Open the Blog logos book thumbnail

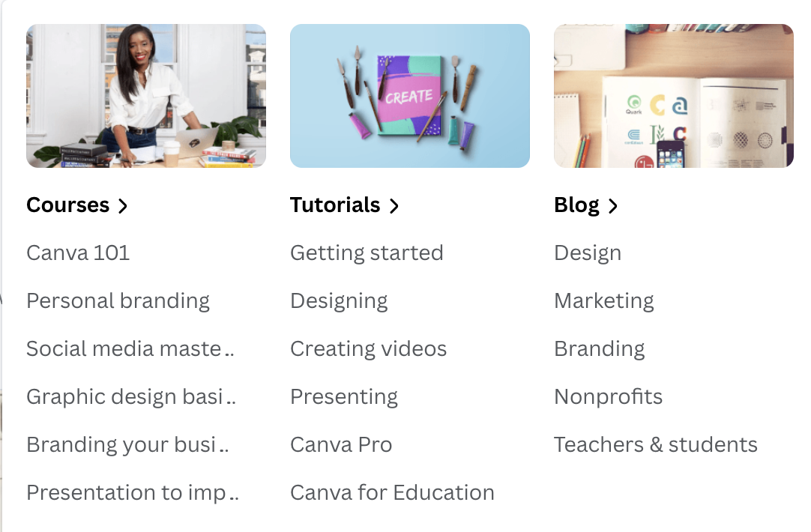tap(673, 96)
